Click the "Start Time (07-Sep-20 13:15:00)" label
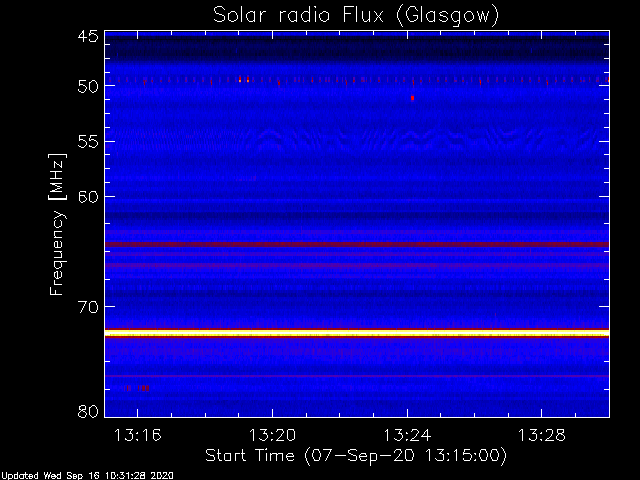640x480 pixels. pos(356,456)
